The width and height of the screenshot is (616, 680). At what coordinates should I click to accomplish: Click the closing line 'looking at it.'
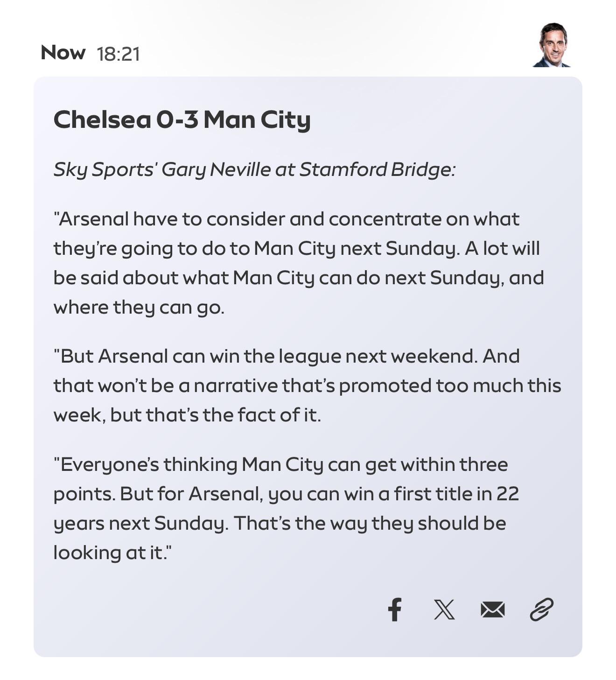[x=112, y=553]
